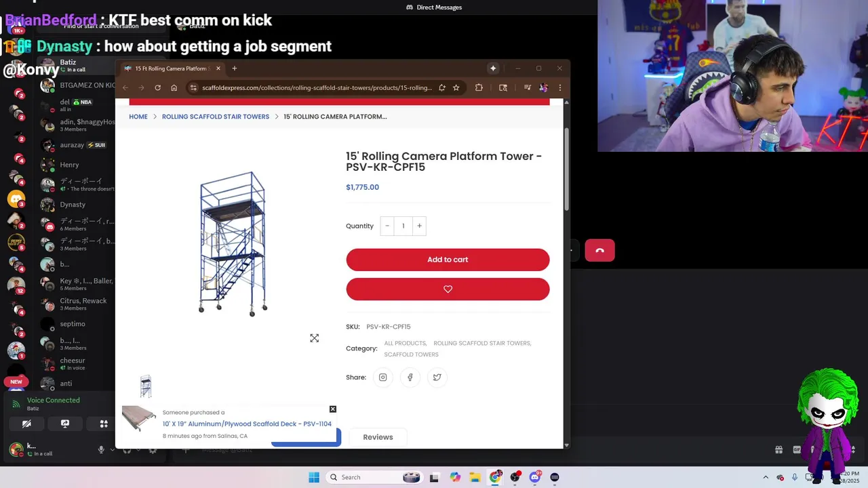Image resolution: width=868 pixels, height=488 pixels.
Task: Open Discord gift icon in message bar
Action: [x=779, y=449]
